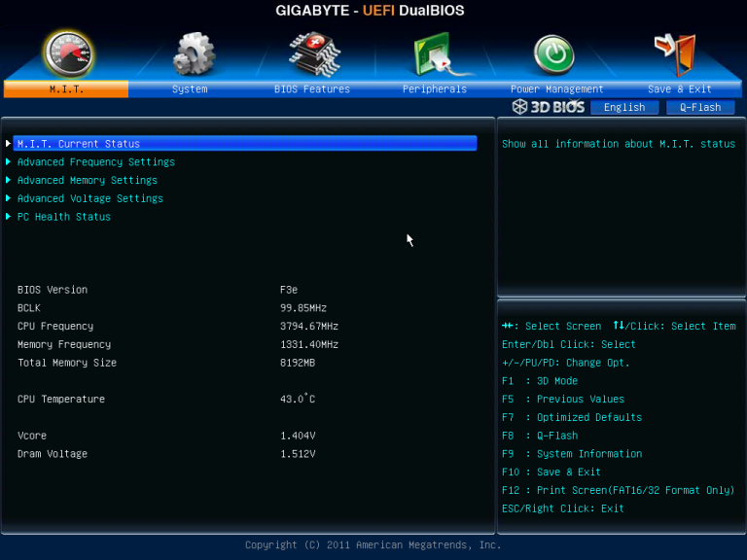Open Advanced Voltage Settings
Screen dimensions: 747x560
(90, 198)
